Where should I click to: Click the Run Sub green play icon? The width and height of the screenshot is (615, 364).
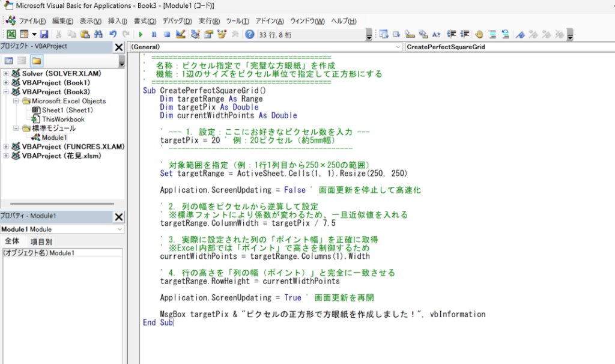click(141, 34)
